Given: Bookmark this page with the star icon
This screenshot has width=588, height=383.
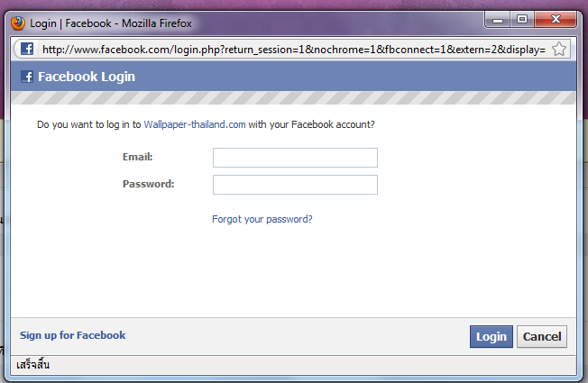Looking at the screenshot, I should point(559,50).
